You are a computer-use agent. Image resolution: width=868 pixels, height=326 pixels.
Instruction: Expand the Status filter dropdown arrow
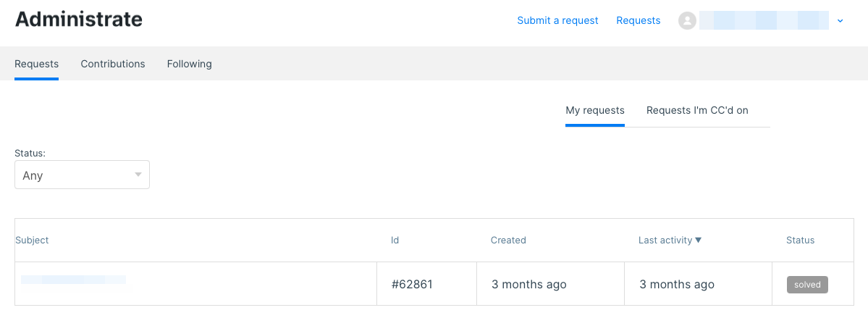pos(138,175)
